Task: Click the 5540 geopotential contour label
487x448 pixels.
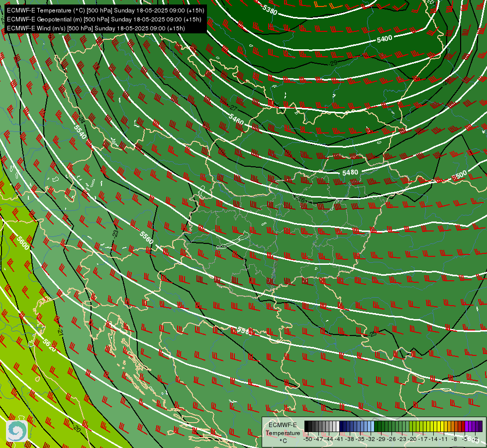Action: pyautogui.click(x=80, y=132)
